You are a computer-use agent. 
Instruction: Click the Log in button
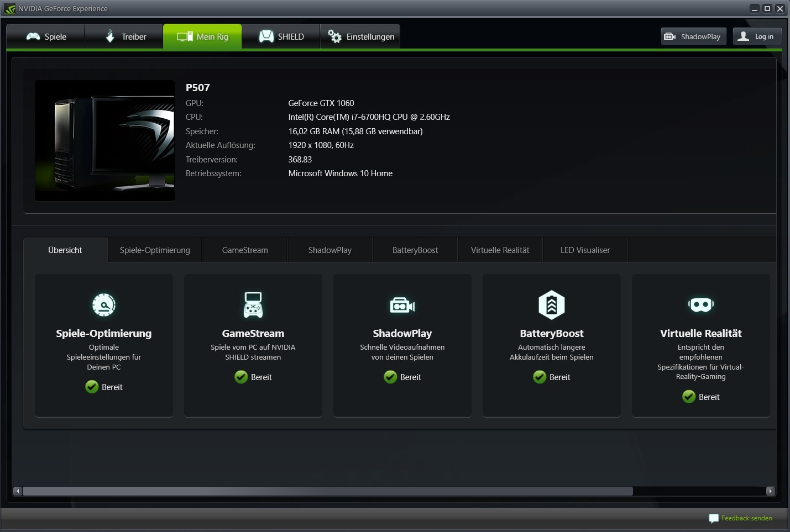[x=757, y=36]
